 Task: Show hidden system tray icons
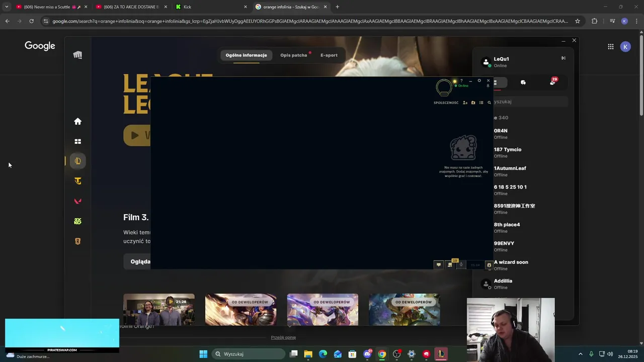click(x=580, y=354)
